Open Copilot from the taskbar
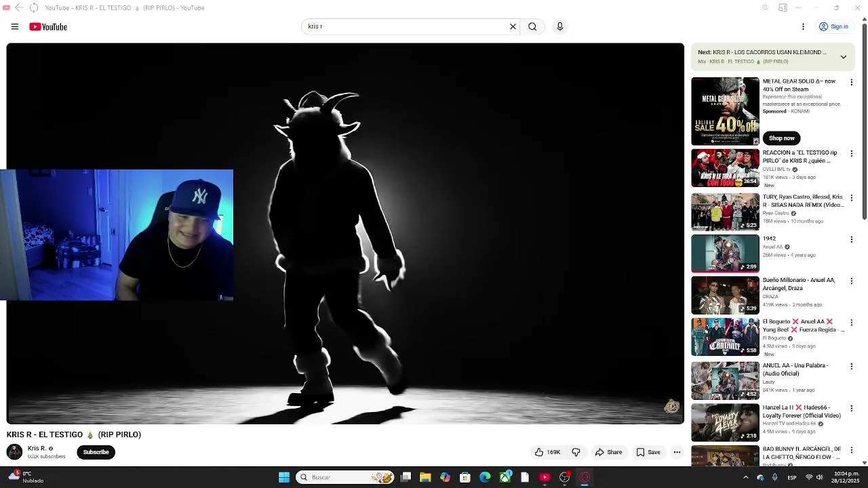 pyautogui.click(x=445, y=477)
